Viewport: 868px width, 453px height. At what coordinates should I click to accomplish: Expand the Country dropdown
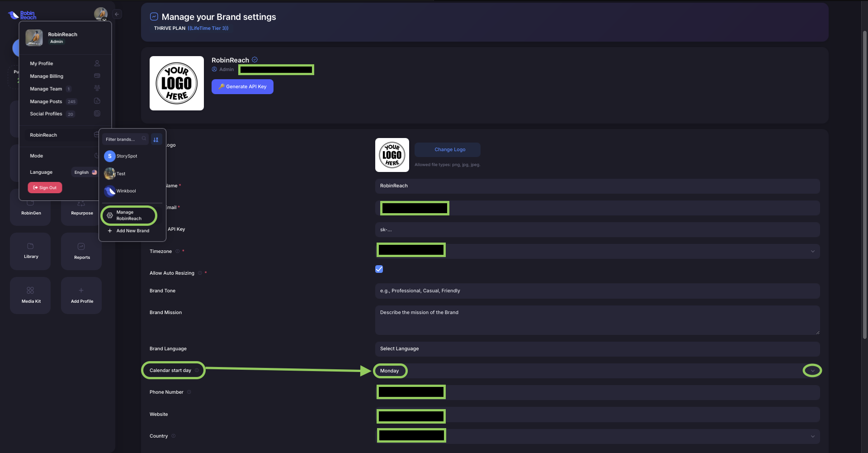pos(597,436)
